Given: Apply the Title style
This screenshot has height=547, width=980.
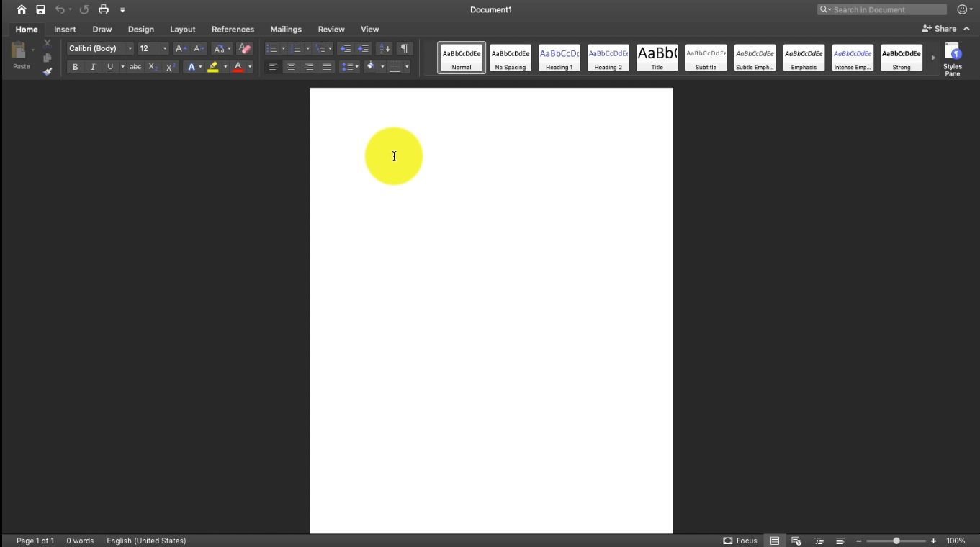Looking at the screenshot, I should coord(657,58).
